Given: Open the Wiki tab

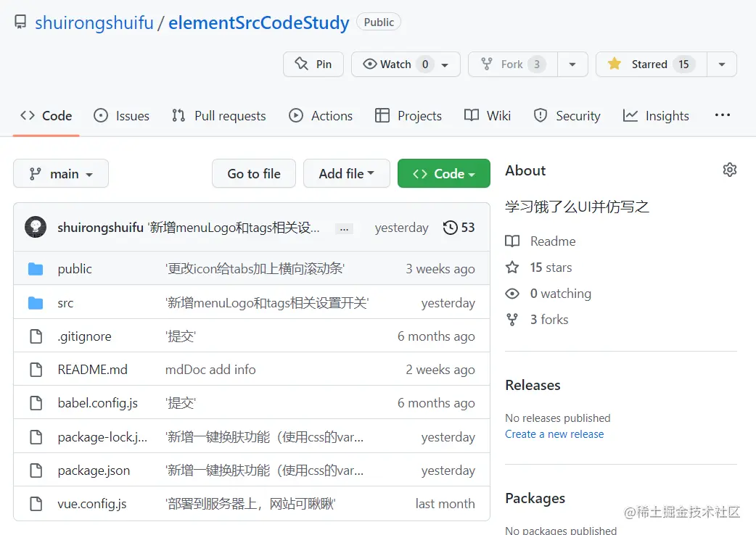Looking at the screenshot, I should coord(488,115).
